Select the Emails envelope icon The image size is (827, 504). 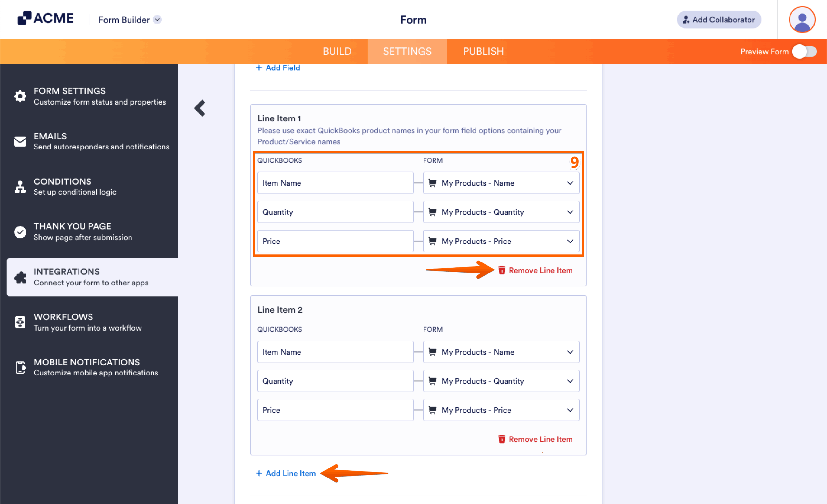coord(20,141)
